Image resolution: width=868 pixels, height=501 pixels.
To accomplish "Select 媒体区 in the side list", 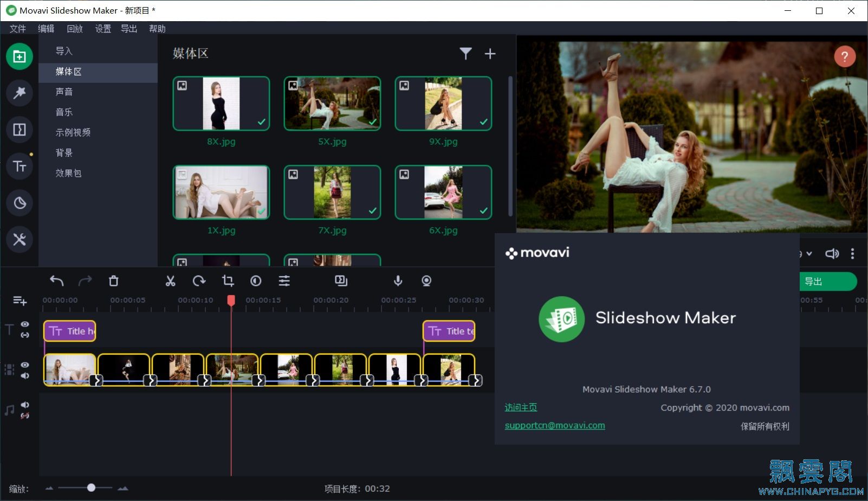I will (x=98, y=72).
